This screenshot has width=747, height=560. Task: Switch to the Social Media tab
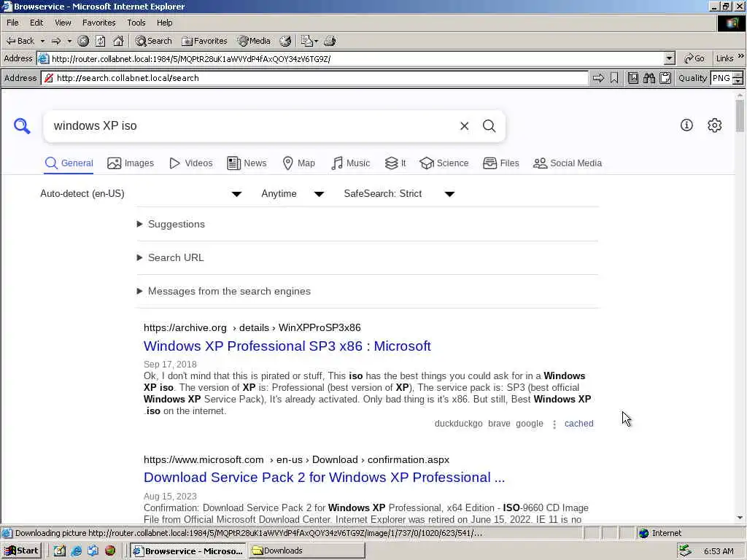point(568,163)
